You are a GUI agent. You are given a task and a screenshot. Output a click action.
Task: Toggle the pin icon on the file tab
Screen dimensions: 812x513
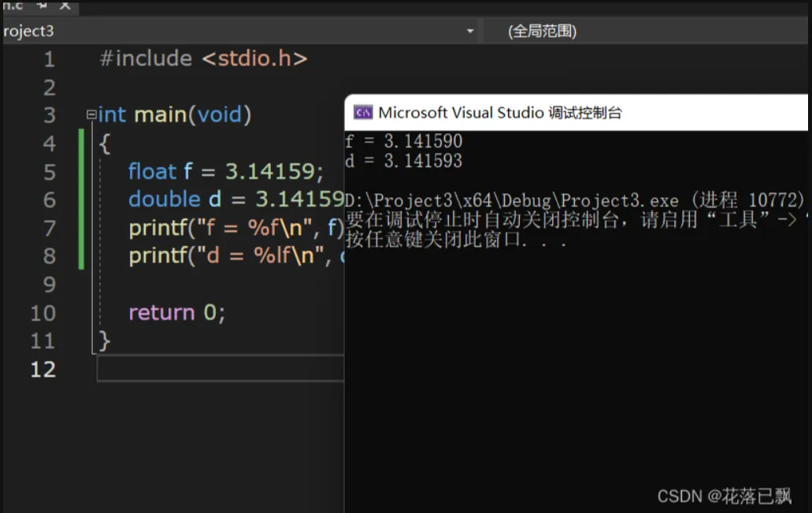43,5
